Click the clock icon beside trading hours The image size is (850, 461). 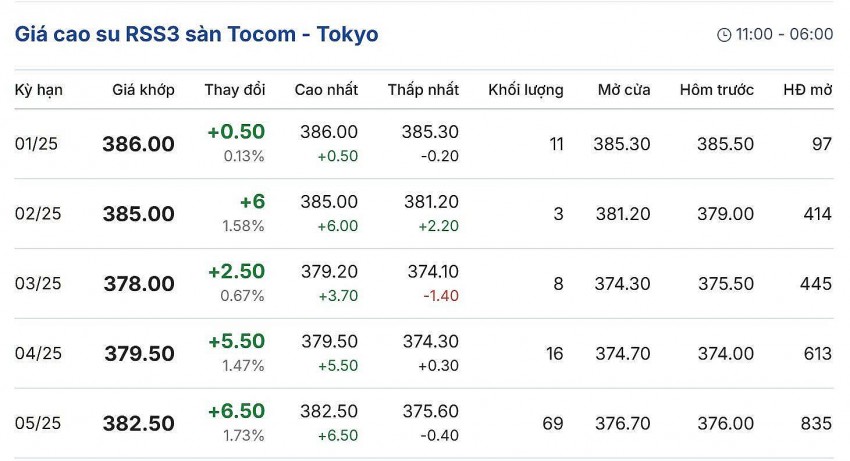[724, 35]
